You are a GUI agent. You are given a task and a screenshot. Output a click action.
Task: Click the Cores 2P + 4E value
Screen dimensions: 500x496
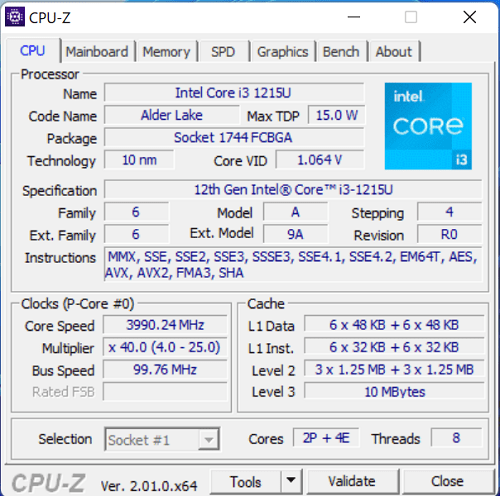(x=326, y=438)
